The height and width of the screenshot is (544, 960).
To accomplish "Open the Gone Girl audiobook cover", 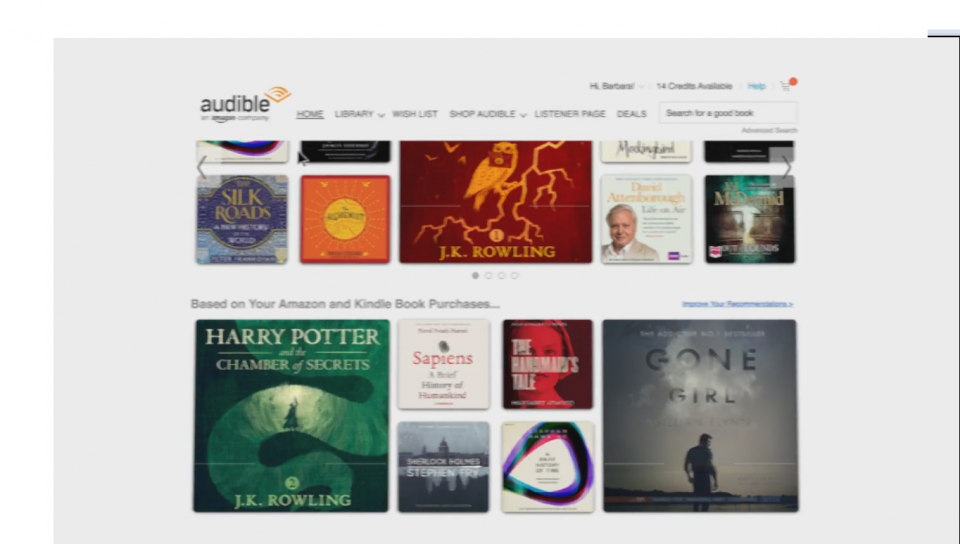I will pyautogui.click(x=700, y=415).
